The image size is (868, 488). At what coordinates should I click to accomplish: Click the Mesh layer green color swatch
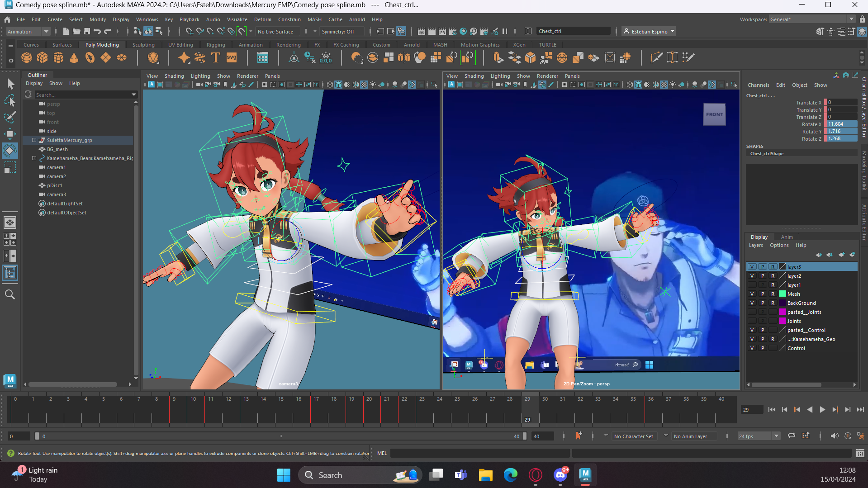(783, 294)
